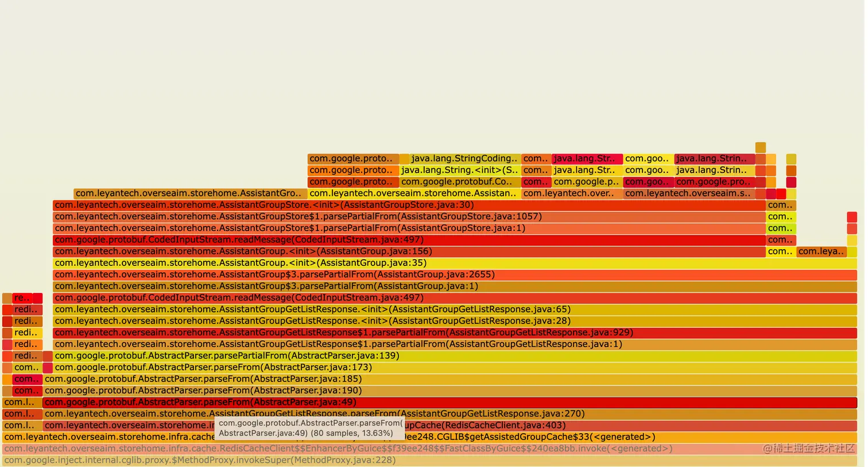The image size is (868, 467).
Task: Click the com.google.protobuf.Co.. frame
Action: [460, 182]
